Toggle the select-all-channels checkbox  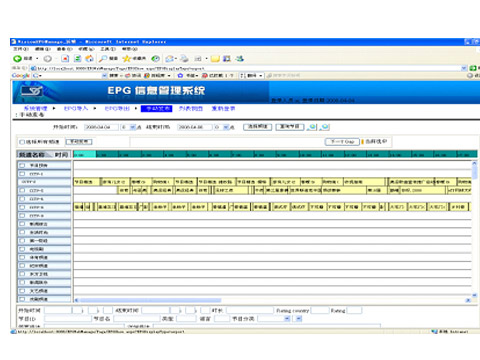(x=22, y=142)
